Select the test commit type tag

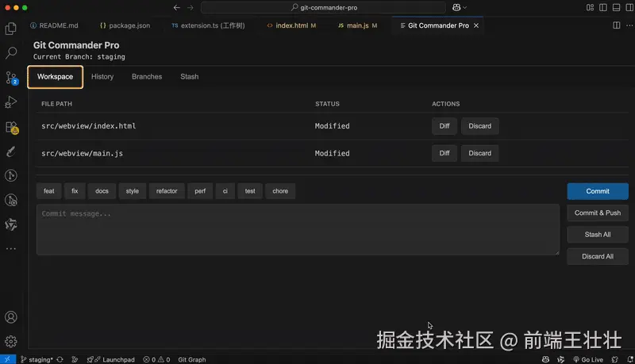pyautogui.click(x=250, y=191)
